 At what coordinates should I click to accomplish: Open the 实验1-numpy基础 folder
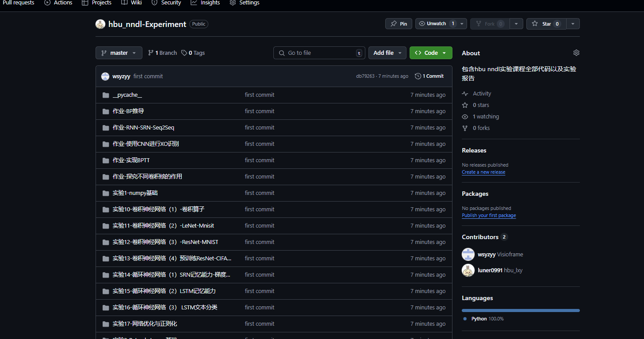135,193
